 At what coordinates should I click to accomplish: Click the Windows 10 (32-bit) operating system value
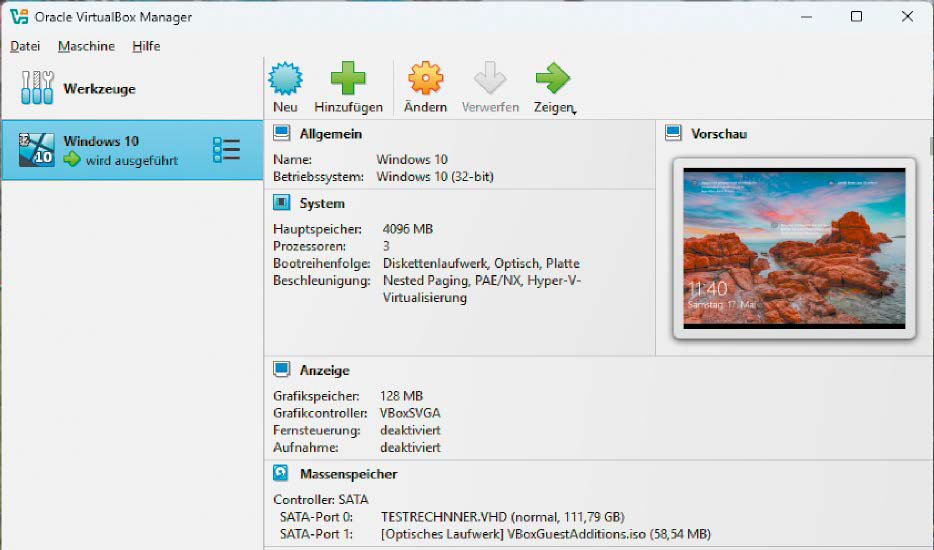[x=435, y=177]
